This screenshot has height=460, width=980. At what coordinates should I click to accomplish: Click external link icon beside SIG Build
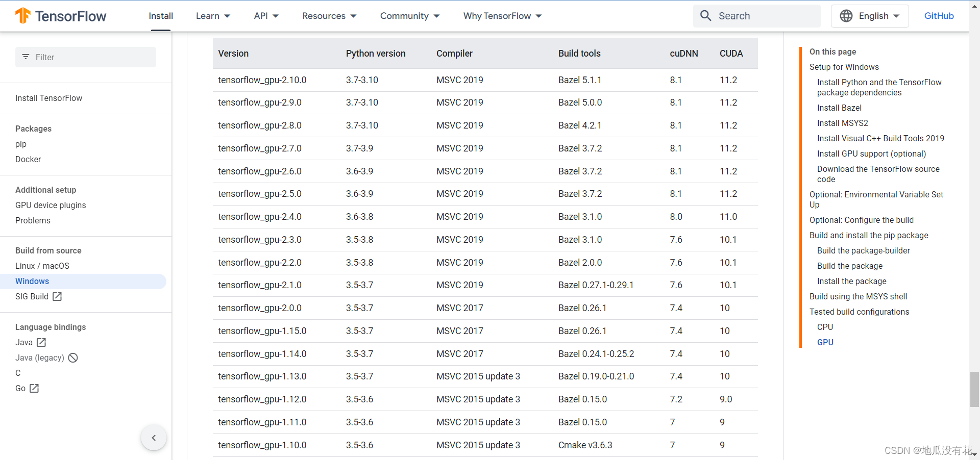click(x=57, y=296)
